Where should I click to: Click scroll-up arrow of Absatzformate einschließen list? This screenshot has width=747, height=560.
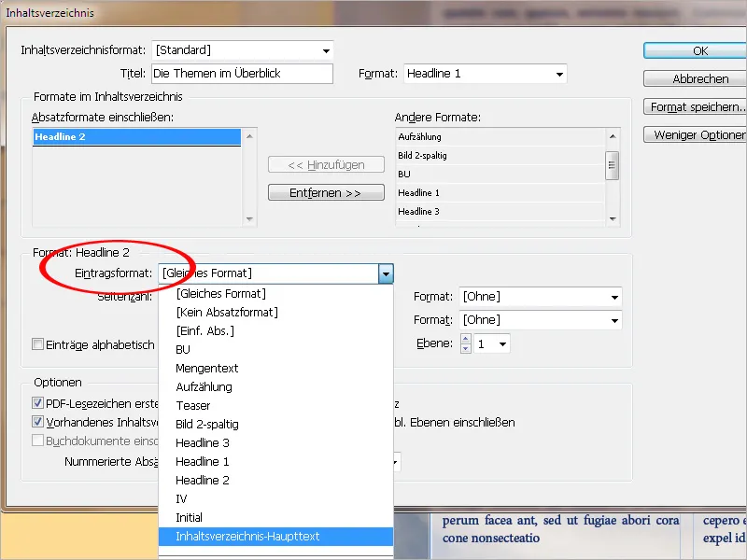[249, 136]
